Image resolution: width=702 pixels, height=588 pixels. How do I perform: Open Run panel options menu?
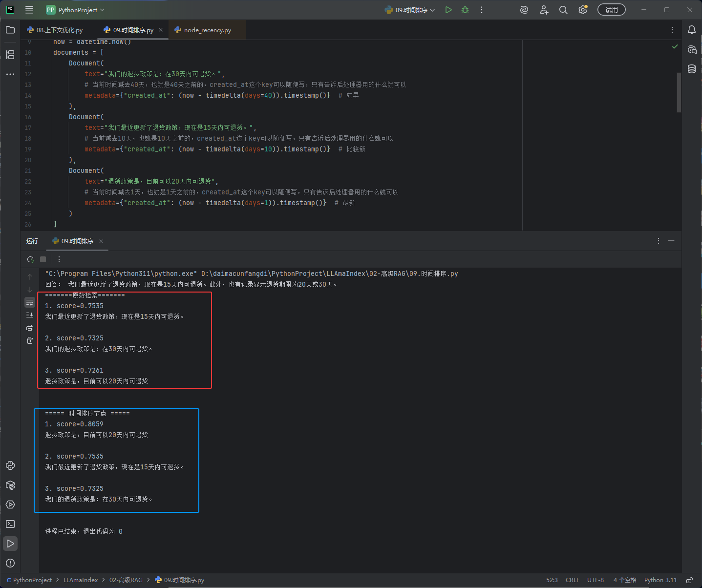659,241
